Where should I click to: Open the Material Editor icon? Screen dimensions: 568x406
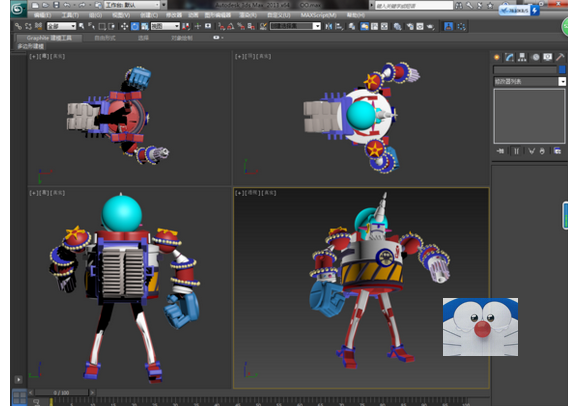tap(397, 26)
